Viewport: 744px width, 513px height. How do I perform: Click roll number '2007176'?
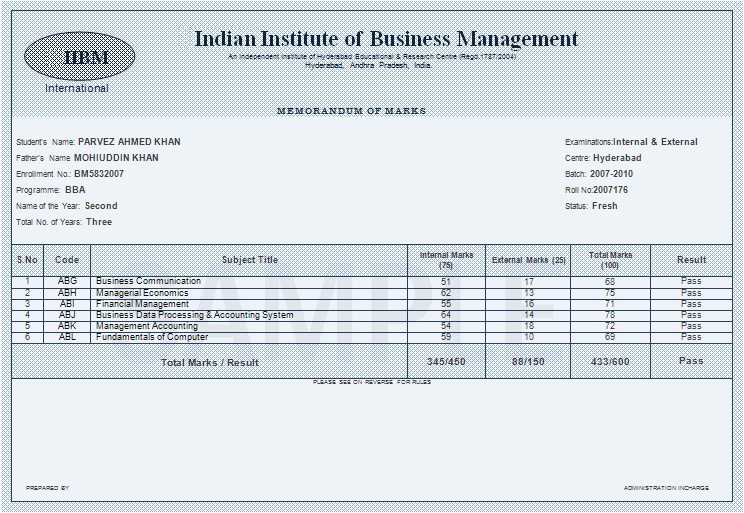pyautogui.click(x=610, y=190)
